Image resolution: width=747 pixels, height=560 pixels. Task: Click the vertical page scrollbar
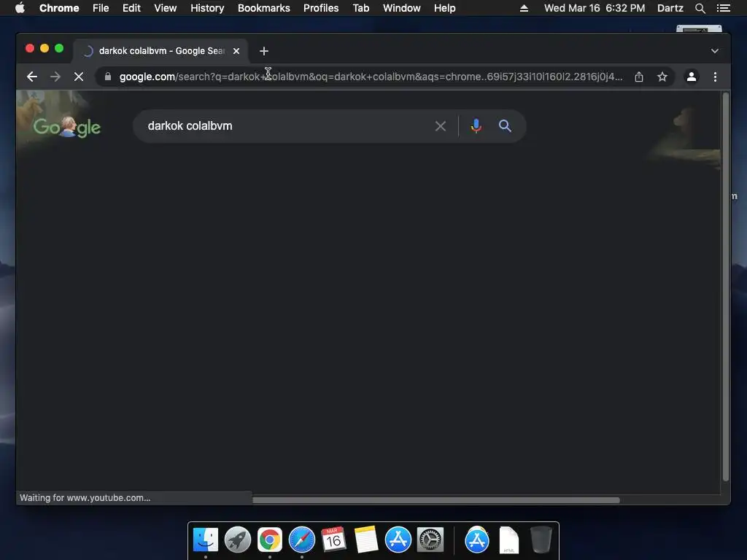point(726,287)
